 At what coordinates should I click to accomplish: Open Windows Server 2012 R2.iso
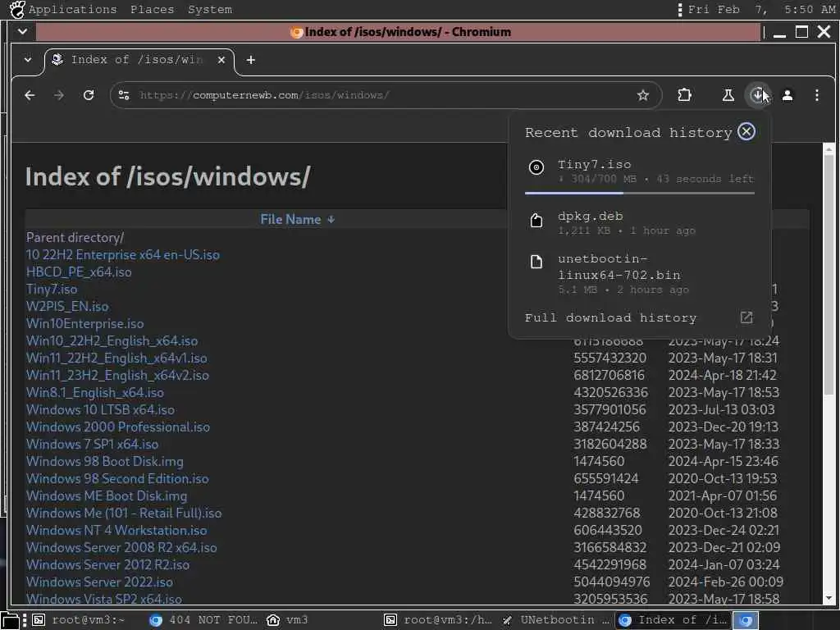tap(107, 564)
